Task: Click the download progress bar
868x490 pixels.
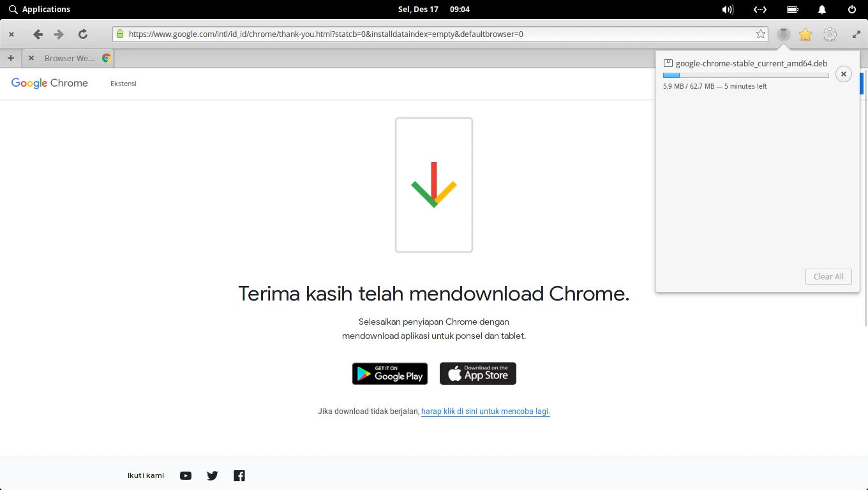Action: click(x=745, y=75)
